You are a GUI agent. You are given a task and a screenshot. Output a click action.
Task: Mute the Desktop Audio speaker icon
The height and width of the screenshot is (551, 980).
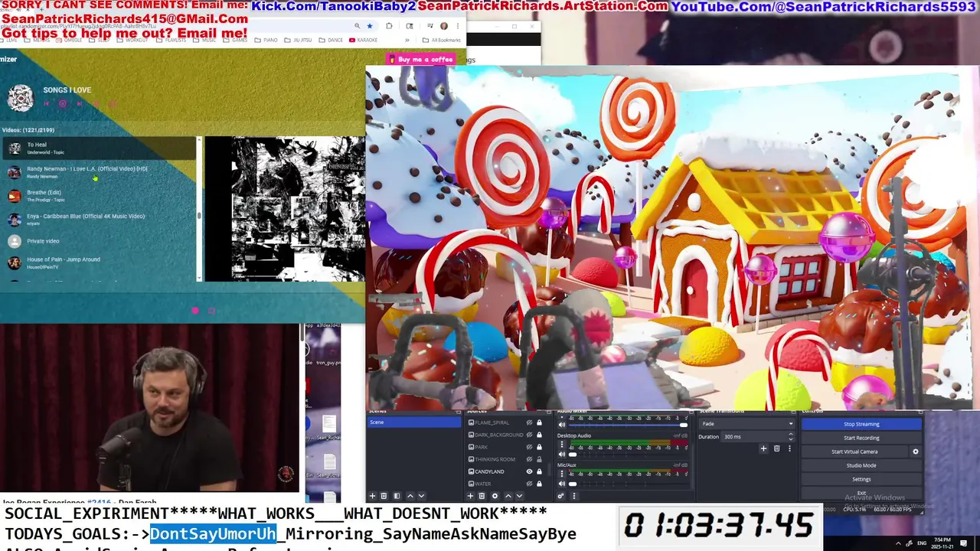(561, 454)
